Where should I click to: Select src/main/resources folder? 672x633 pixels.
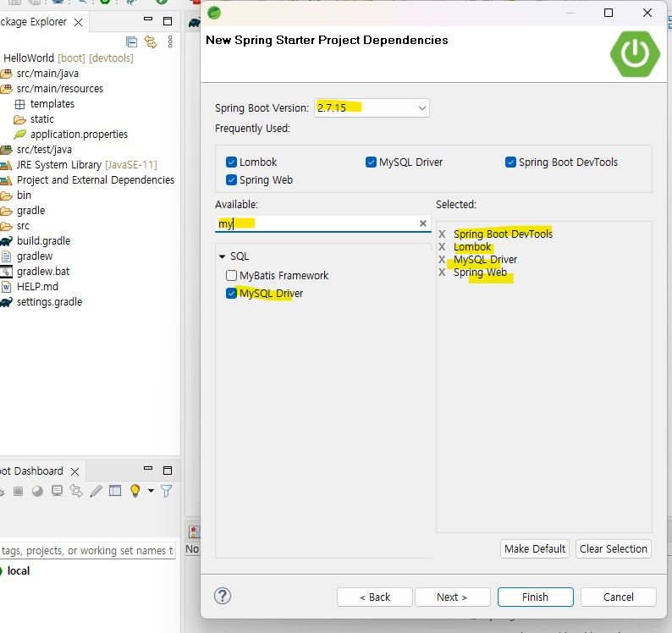pyautogui.click(x=60, y=89)
